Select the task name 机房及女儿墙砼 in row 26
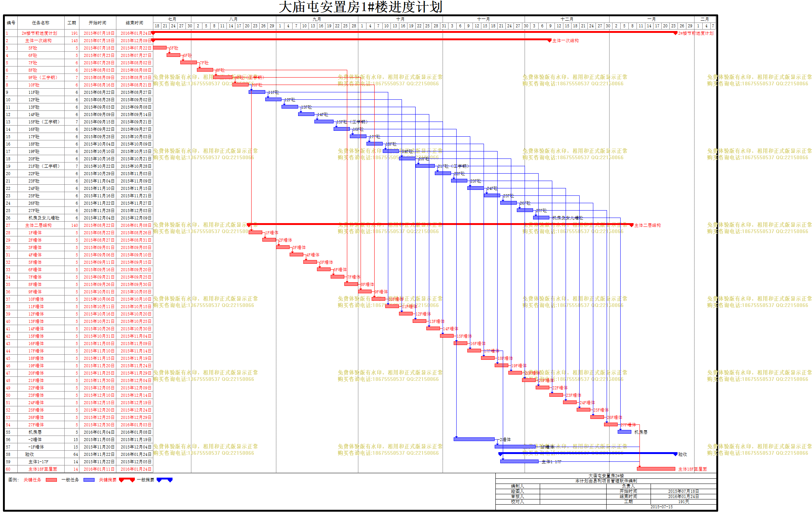The width and height of the screenshot is (812, 512). click(44, 218)
